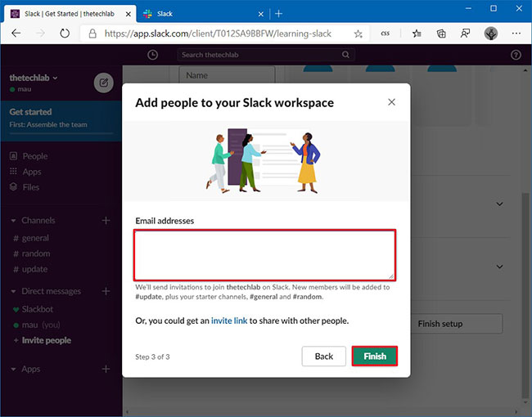Screen dimensions: 532x417
Task: Click the Search thetechlab field
Action: pyautogui.click(x=266, y=55)
